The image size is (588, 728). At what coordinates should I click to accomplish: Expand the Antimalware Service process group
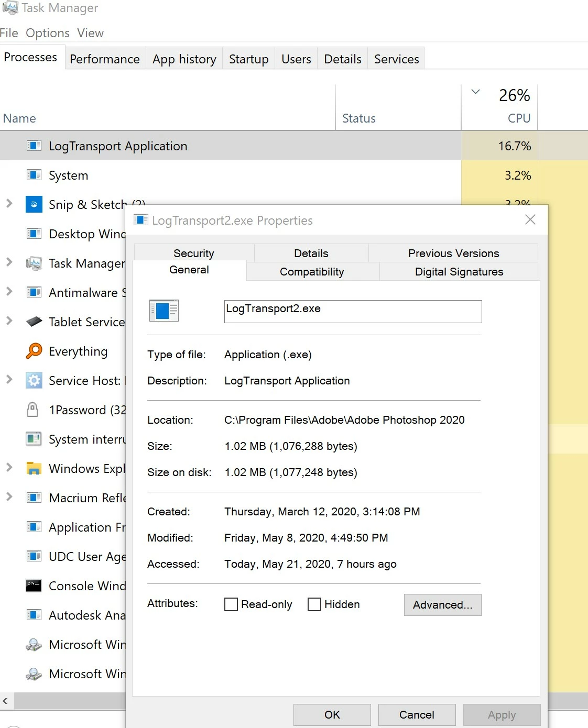click(9, 291)
